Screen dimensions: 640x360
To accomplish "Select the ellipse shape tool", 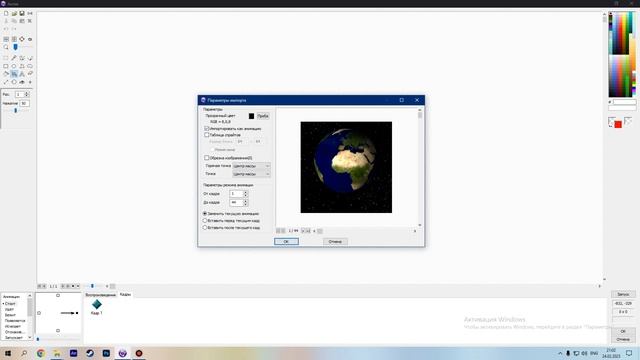I will coord(14,66).
